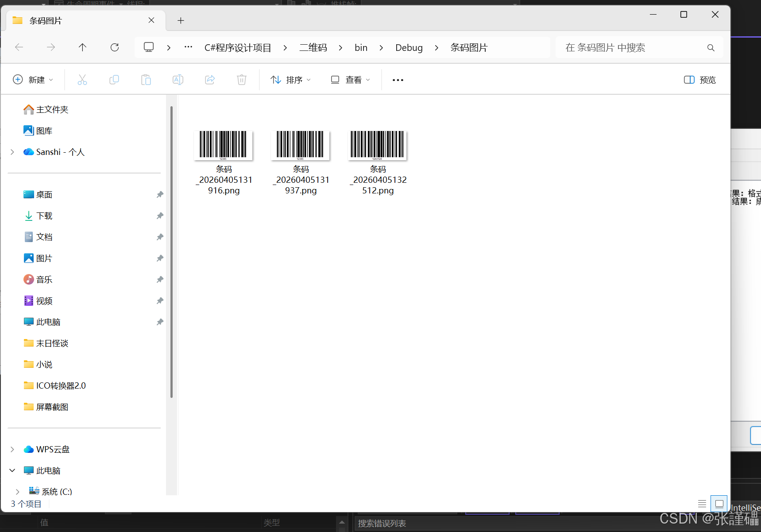Rename using the toolbar rename icon
Viewport: 761px width, 532px height.
[x=178, y=80]
